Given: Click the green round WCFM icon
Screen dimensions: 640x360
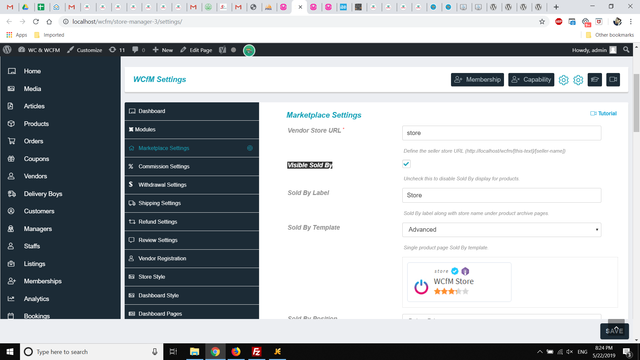Looking at the screenshot, I should pyautogui.click(x=249, y=51).
